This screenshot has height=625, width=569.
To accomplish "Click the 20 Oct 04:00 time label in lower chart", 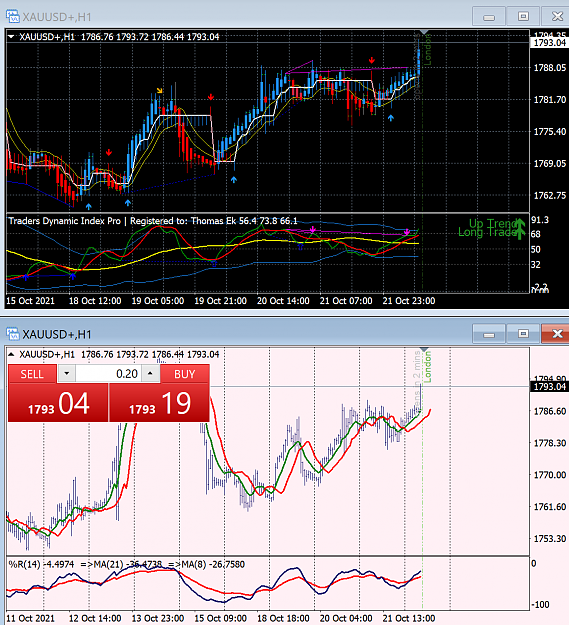I will coord(346,618).
